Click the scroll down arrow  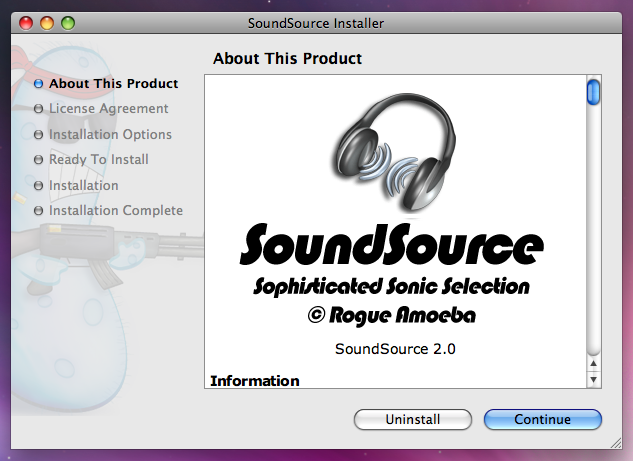coord(593,379)
